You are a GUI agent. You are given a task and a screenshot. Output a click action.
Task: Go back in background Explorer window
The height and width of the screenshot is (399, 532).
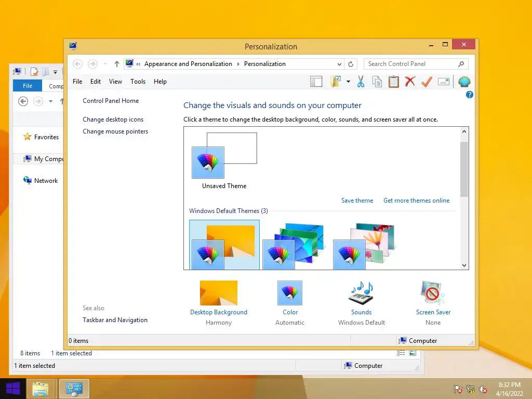click(x=23, y=101)
